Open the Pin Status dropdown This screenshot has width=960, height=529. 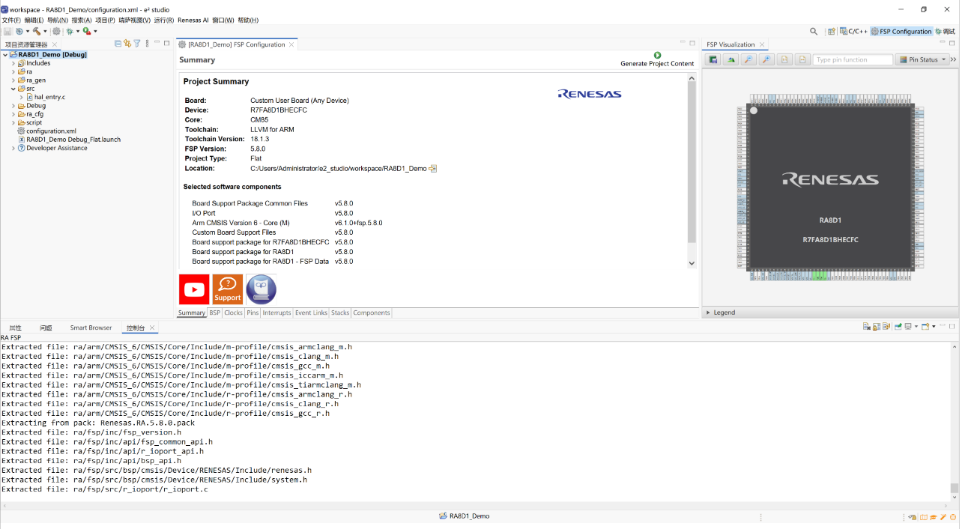(922, 59)
